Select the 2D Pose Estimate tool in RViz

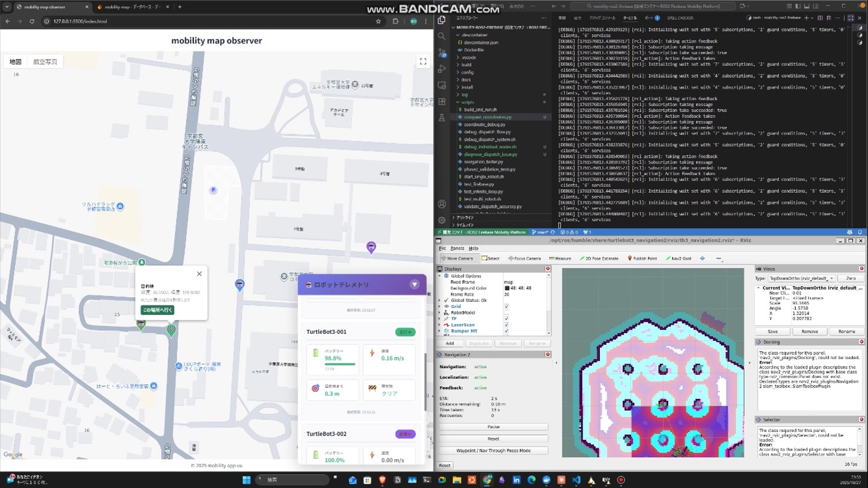(x=599, y=258)
